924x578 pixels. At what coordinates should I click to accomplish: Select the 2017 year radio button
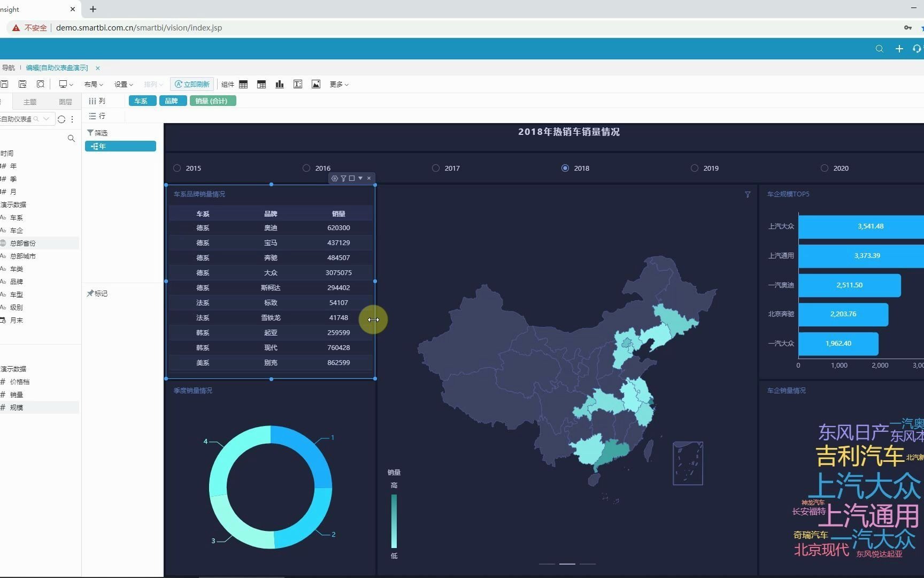(436, 168)
